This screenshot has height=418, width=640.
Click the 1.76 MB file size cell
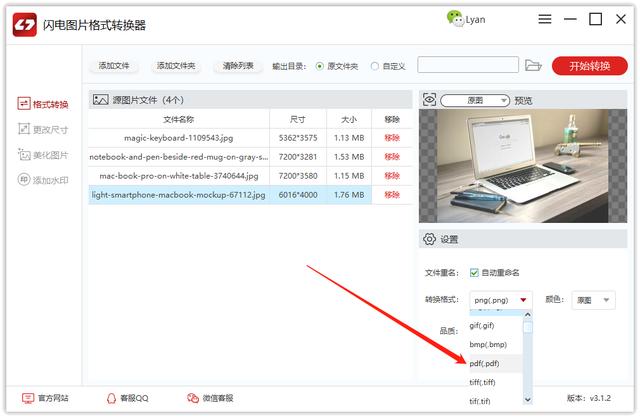[x=349, y=195]
